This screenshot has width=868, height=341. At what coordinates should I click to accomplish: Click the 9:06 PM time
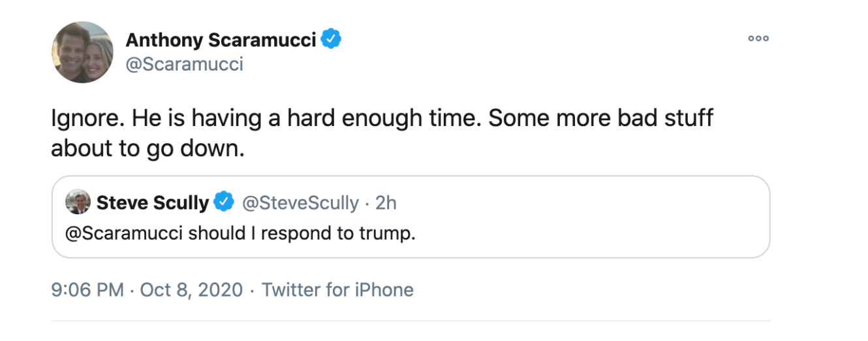click(x=87, y=289)
